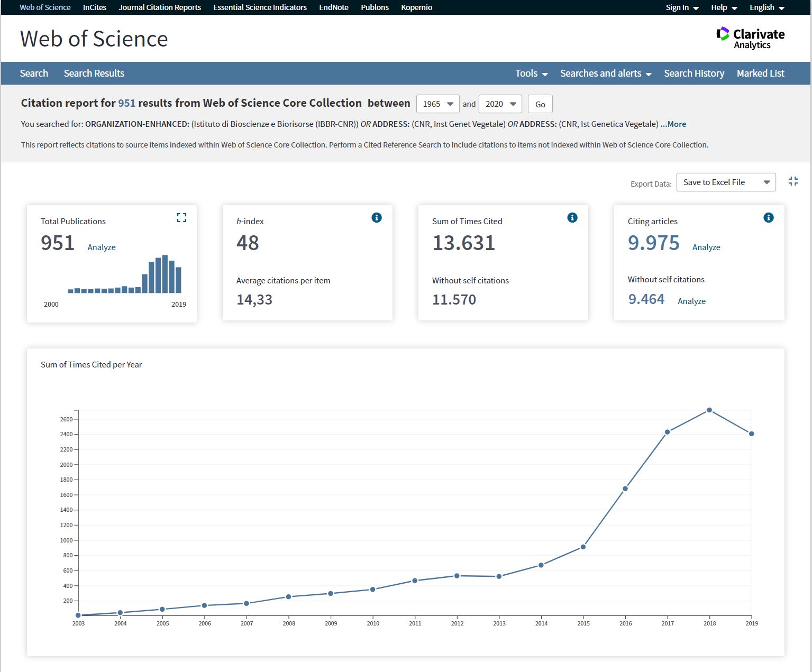
Task: Open the start year 1965 dropdown
Action: 438,104
